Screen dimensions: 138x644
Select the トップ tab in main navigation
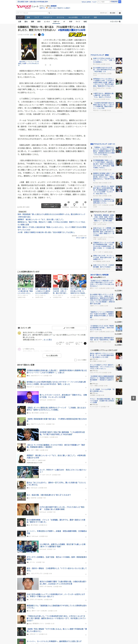(20, 17)
